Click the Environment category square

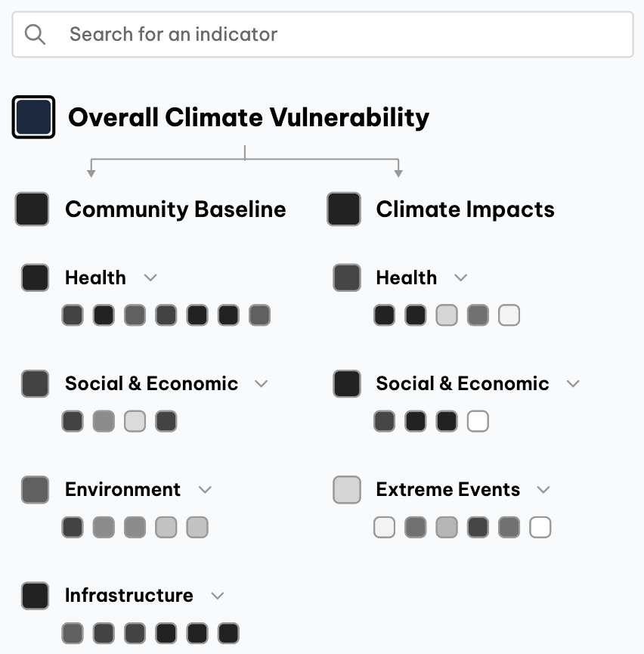[35, 489]
